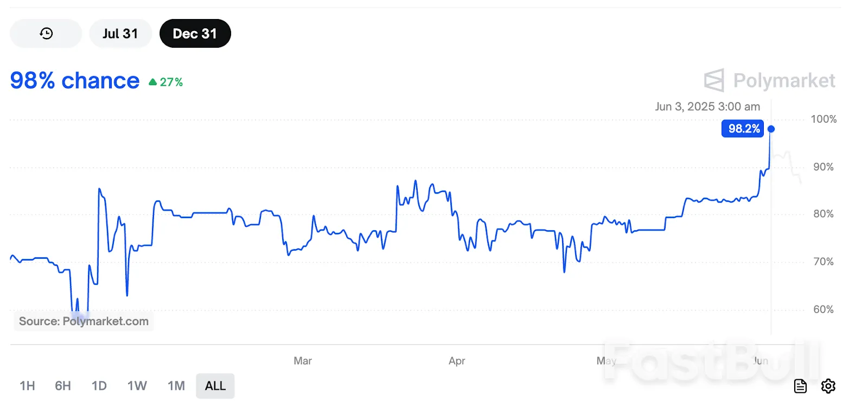
Task: Click the Polymarket logo
Action: tap(770, 80)
